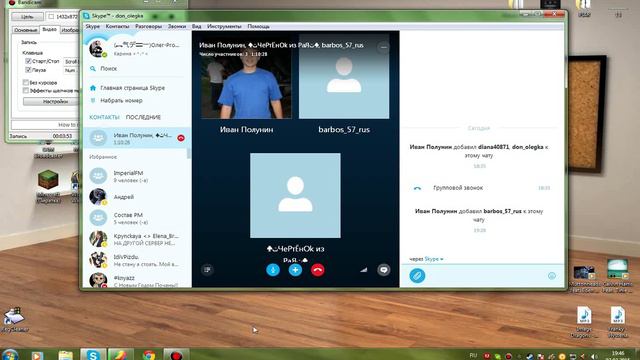End the call with the red hang-up button
The image size is (640, 360).
[x=318, y=270]
